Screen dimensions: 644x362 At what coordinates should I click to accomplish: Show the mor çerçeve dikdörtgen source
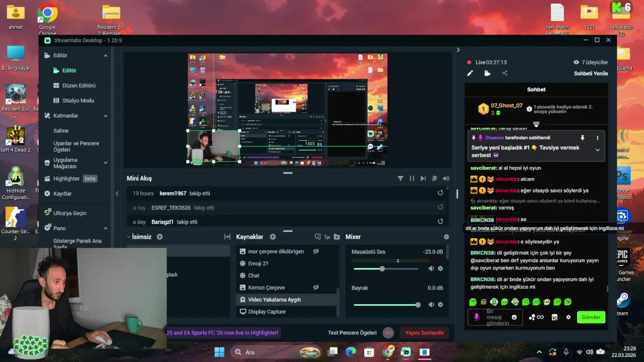(x=316, y=251)
